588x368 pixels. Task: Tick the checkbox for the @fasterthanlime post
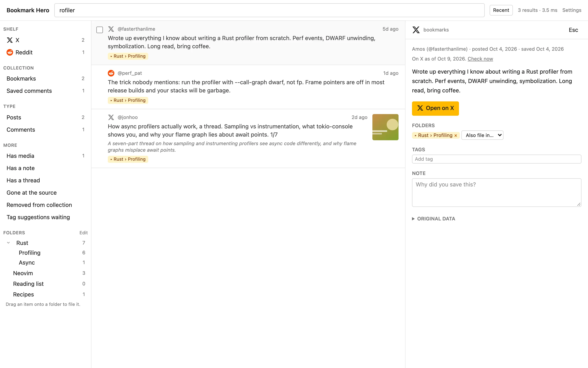[x=100, y=30]
